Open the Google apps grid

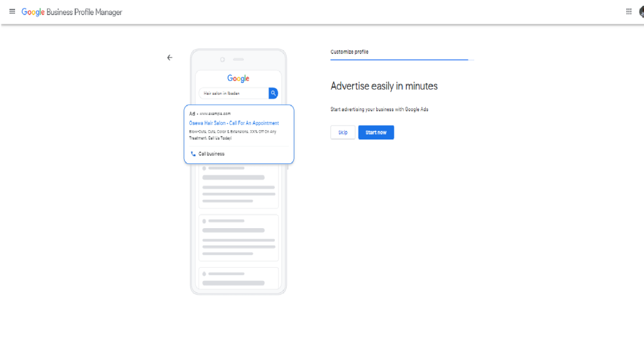click(x=629, y=11)
